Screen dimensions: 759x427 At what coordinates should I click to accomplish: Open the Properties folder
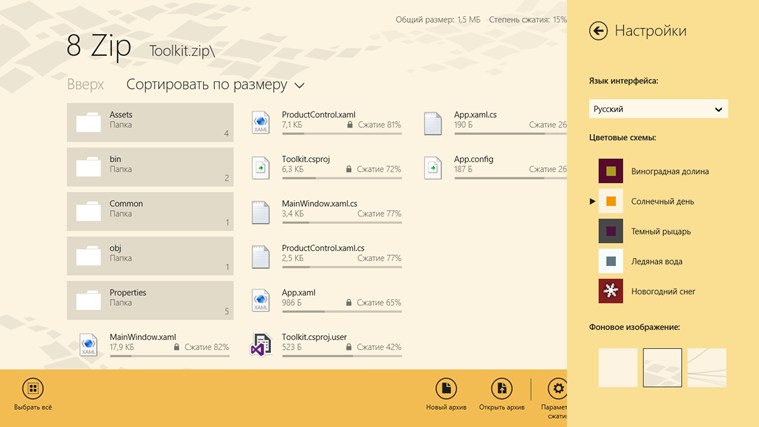pyautogui.click(x=150, y=300)
